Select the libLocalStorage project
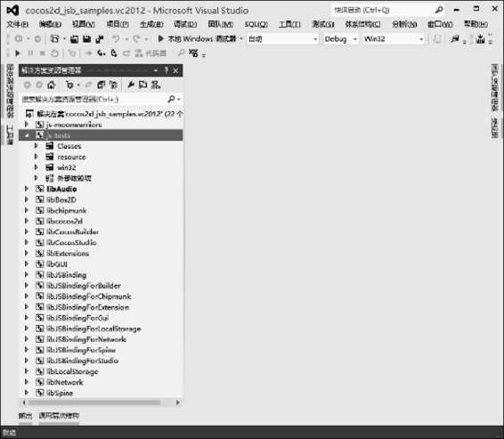 coord(72,371)
